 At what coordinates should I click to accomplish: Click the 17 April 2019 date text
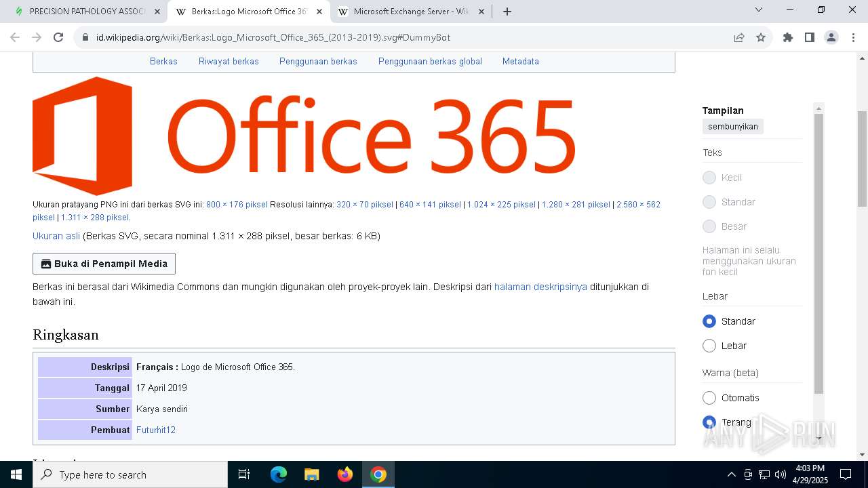(161, 388)
